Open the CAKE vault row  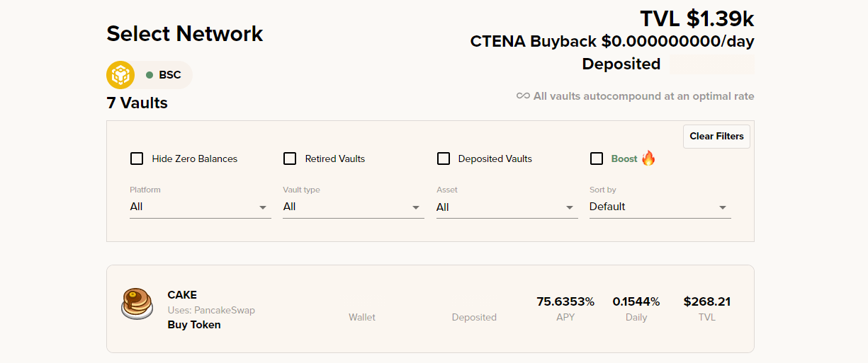(x=430, y=309)
